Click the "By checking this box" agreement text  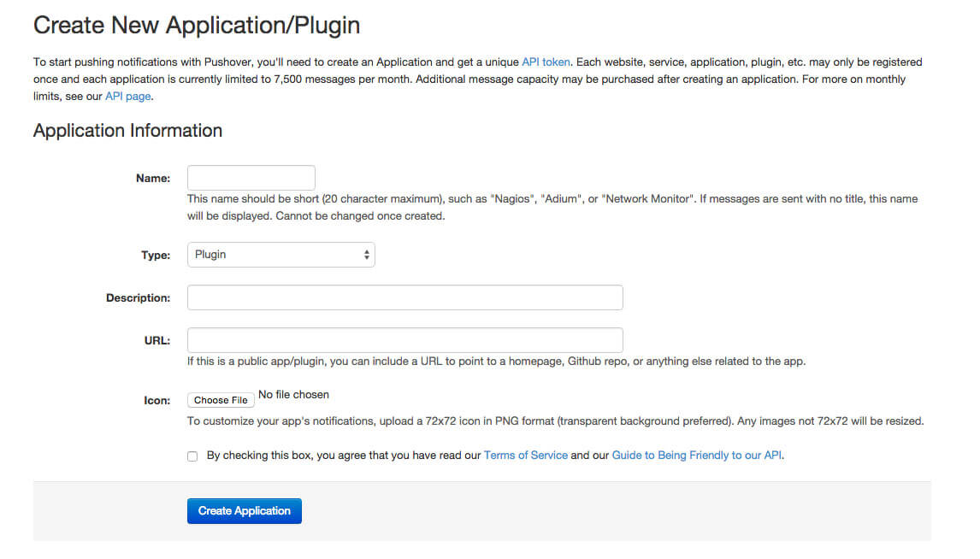(342, 456)
